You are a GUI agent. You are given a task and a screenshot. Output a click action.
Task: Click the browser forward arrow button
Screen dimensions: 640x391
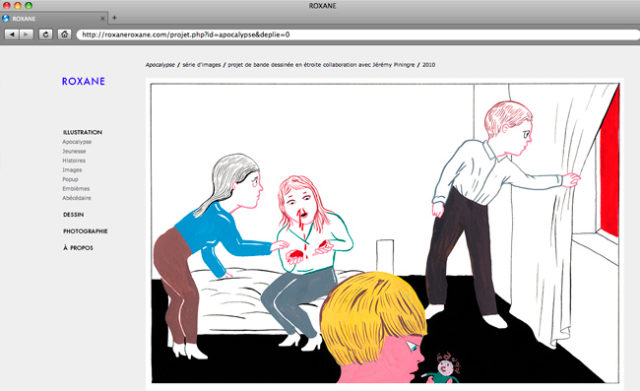(x=26, y=34)
